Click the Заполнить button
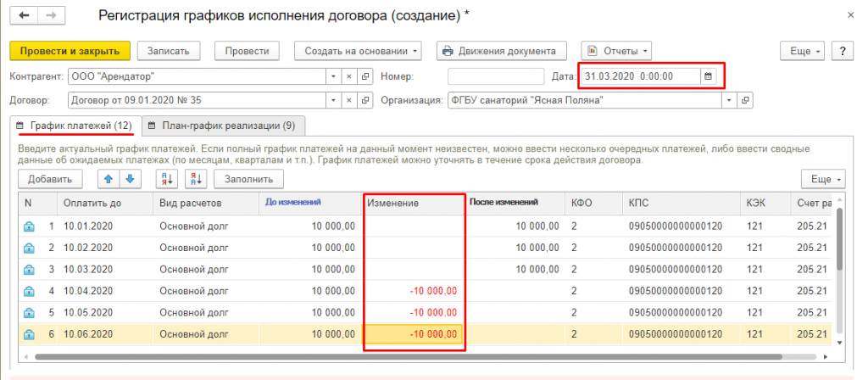The image size is (868, 380). click(x=248, y=179)
